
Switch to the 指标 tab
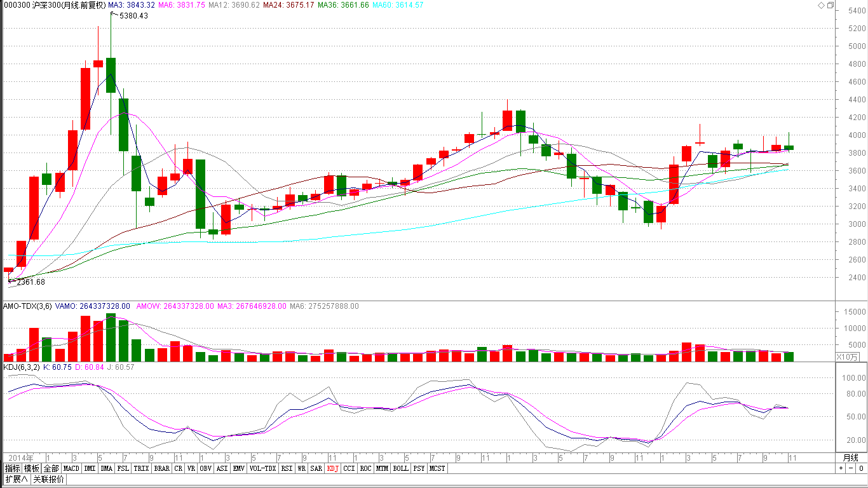coord(13,468)
